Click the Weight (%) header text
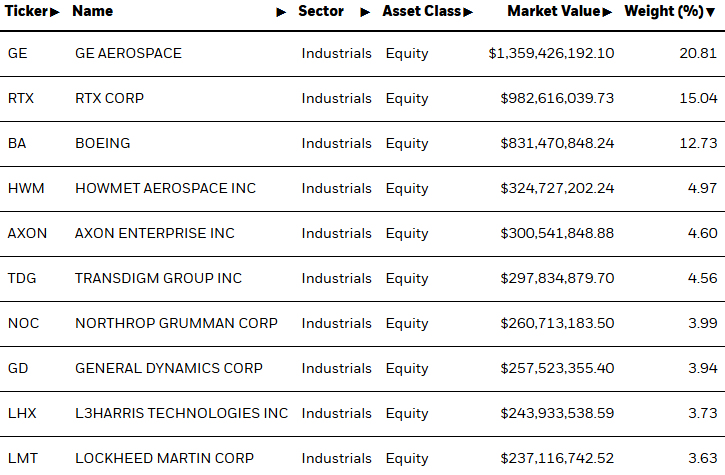 (x=663, y=12)
